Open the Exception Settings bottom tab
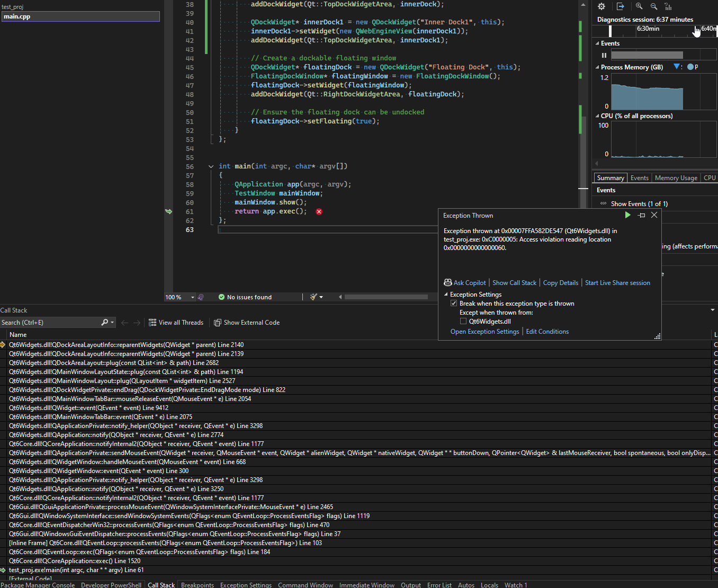 click(246, 585)
